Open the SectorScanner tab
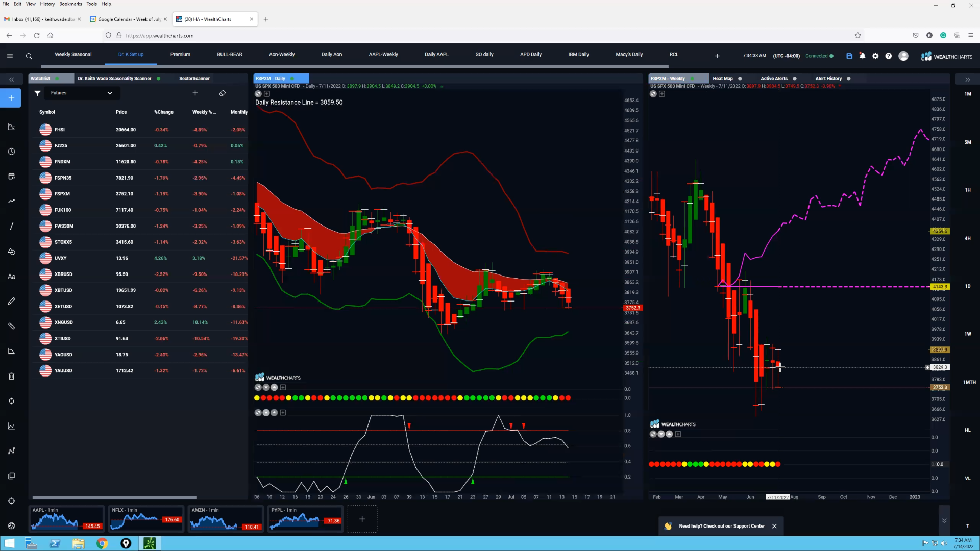This screenshot has height=551, width=980. pos(194,79)
